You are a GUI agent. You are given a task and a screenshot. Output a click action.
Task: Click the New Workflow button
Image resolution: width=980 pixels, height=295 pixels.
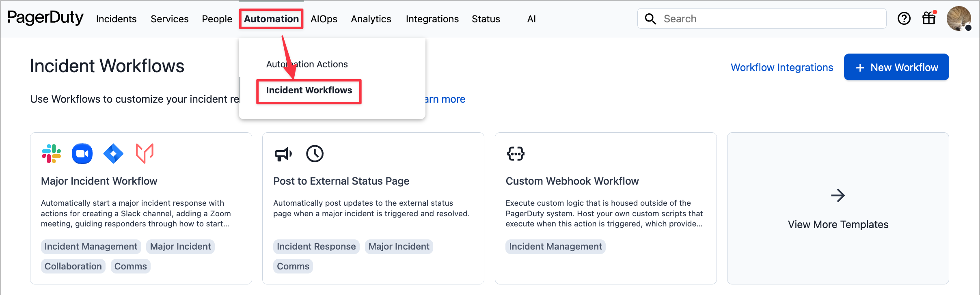tap(896, 67)
